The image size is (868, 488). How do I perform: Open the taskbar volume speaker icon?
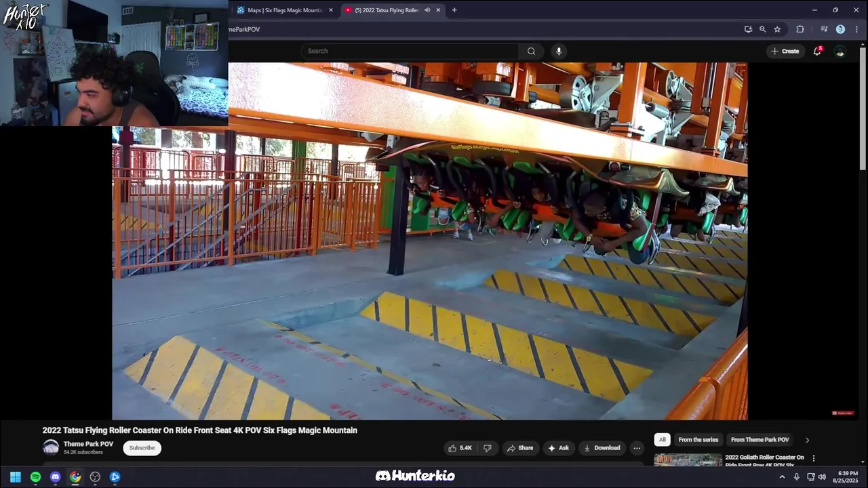[822, 476]
